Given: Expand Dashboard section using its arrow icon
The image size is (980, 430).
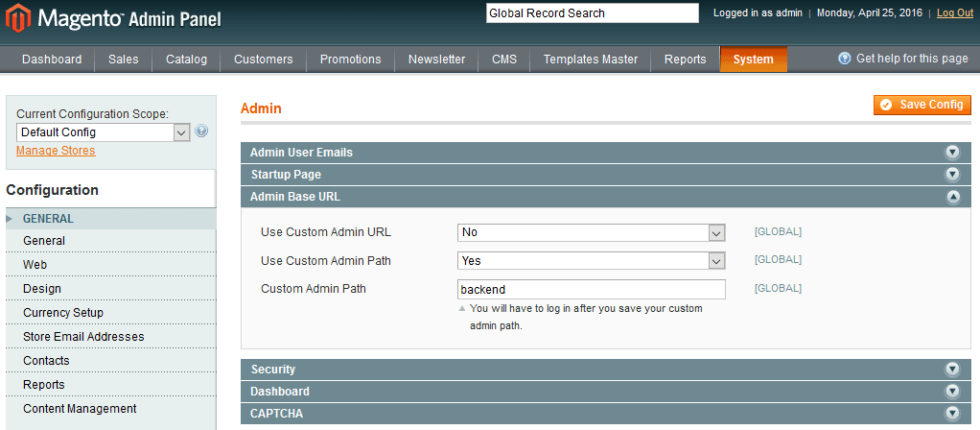Looking at the screenshot, I should click(x=952, y=392).
